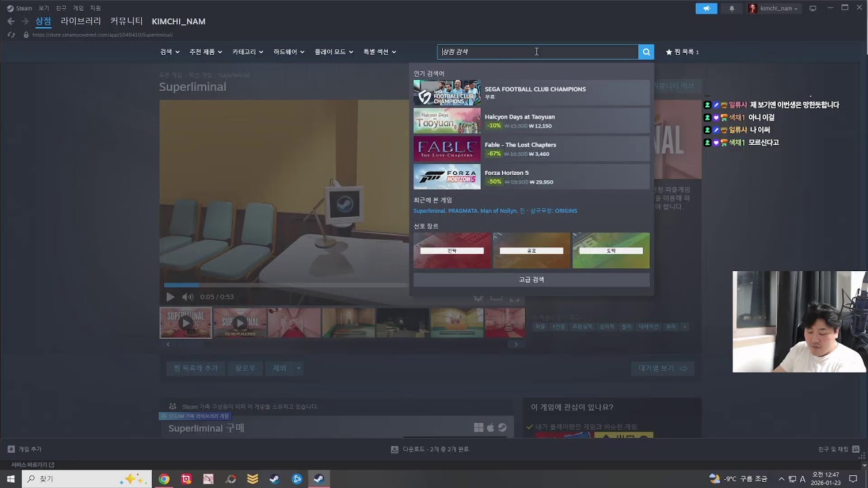Click the weather widget in the taskbar
Screen dimensions: 868x488
pos(738,479)
